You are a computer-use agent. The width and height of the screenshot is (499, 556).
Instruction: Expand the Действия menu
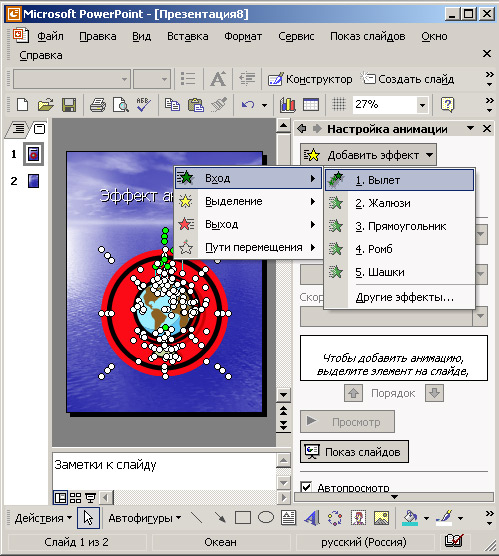tap(43, 518)
